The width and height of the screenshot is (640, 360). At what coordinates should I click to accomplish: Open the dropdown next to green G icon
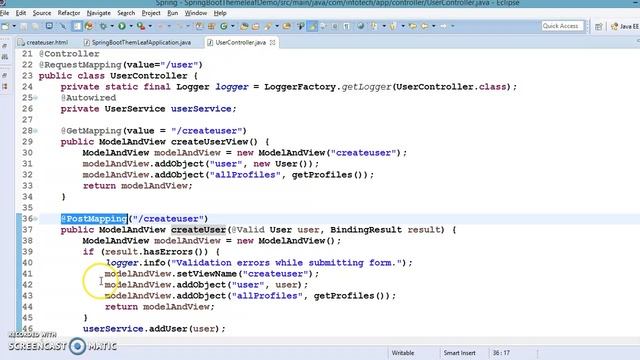pos(233,26)
